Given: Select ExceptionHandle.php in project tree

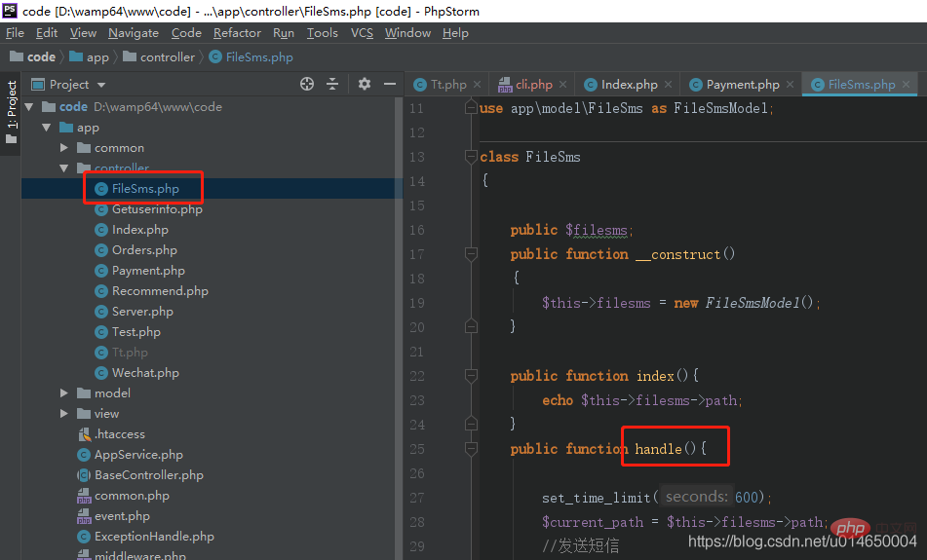Looking at the screenshot, I should tap(145, 537).
